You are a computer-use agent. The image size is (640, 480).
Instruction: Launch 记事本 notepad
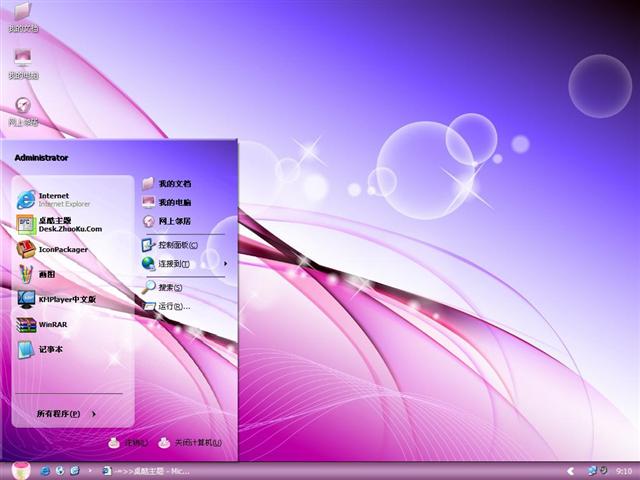pos(50,349)
